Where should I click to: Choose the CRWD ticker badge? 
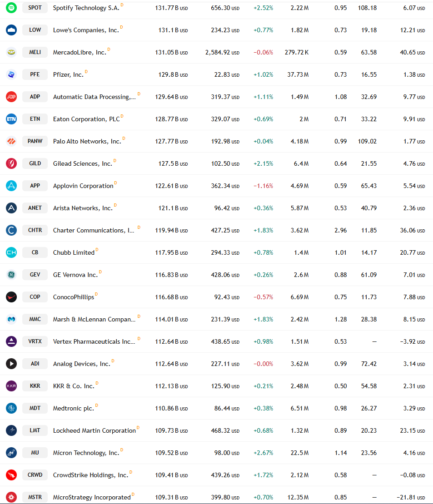coord(35,475)
